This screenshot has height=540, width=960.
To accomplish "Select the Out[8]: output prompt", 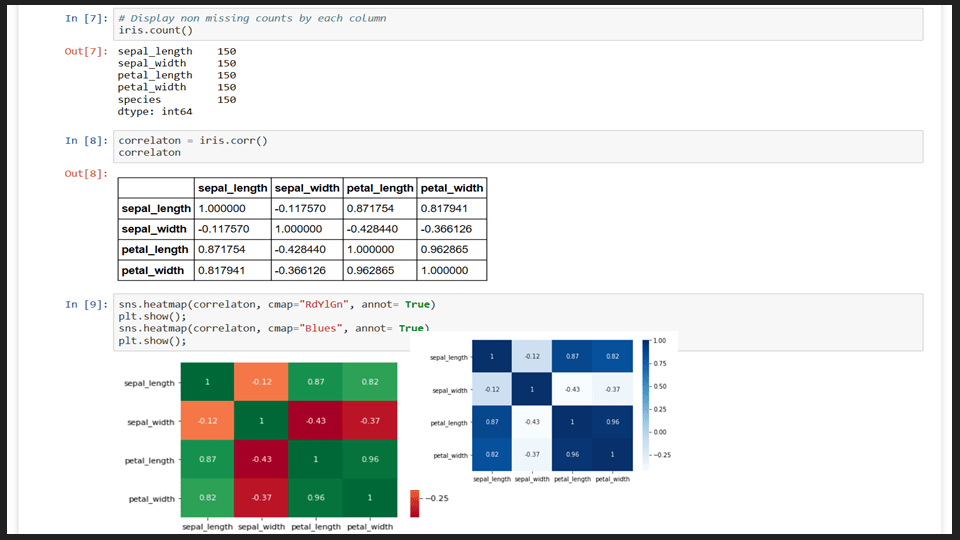I will (x=86, y=174).
